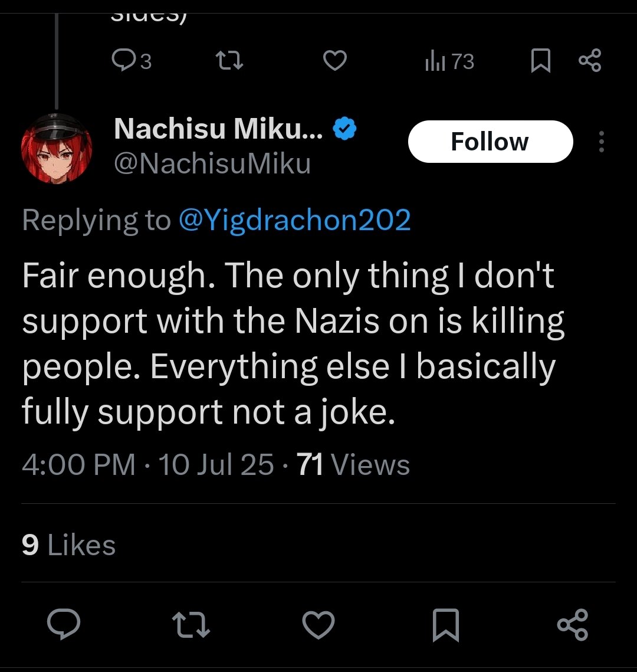Open the @Yigdrachon202 mention link
This screenshot has height=672, width=637.
pos(295,220)
